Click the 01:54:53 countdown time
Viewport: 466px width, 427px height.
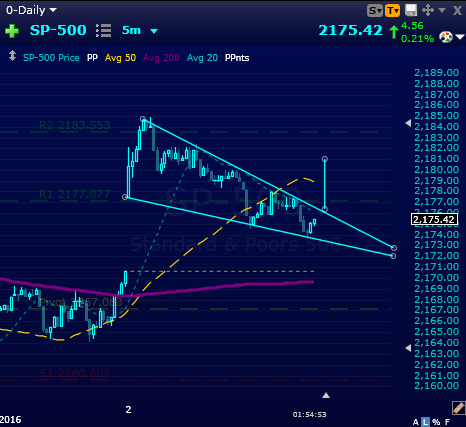[309, 415]
